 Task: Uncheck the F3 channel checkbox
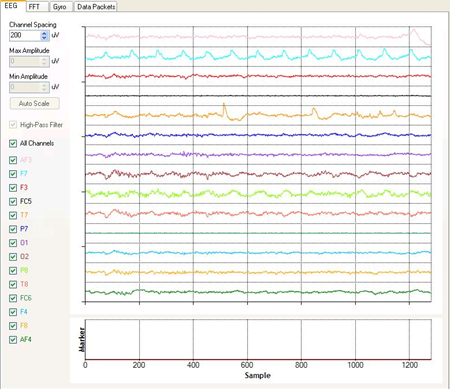(13, 188)
